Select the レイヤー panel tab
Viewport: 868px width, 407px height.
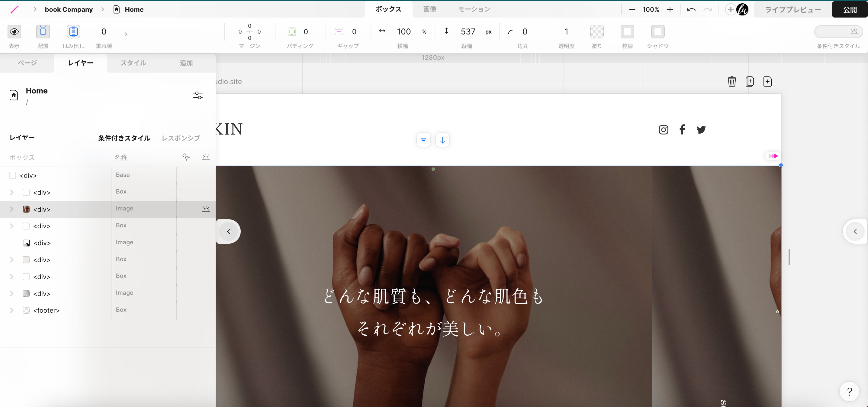click(81, 63)
